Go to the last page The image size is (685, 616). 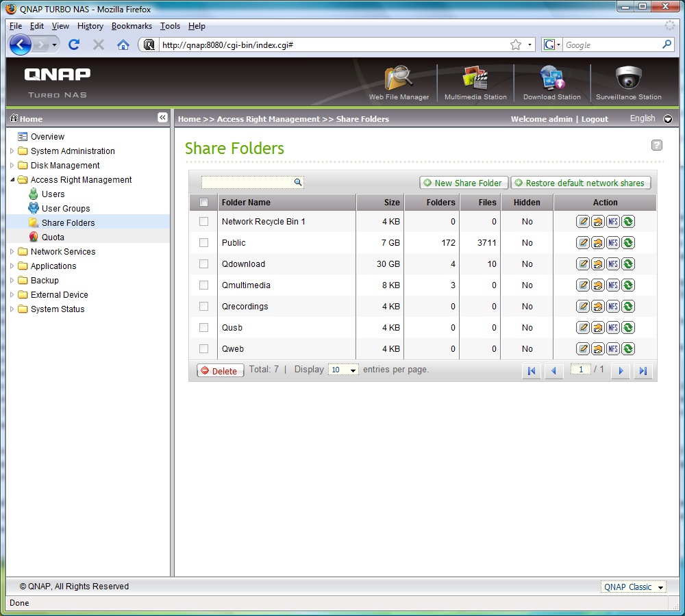coord(643,371)
